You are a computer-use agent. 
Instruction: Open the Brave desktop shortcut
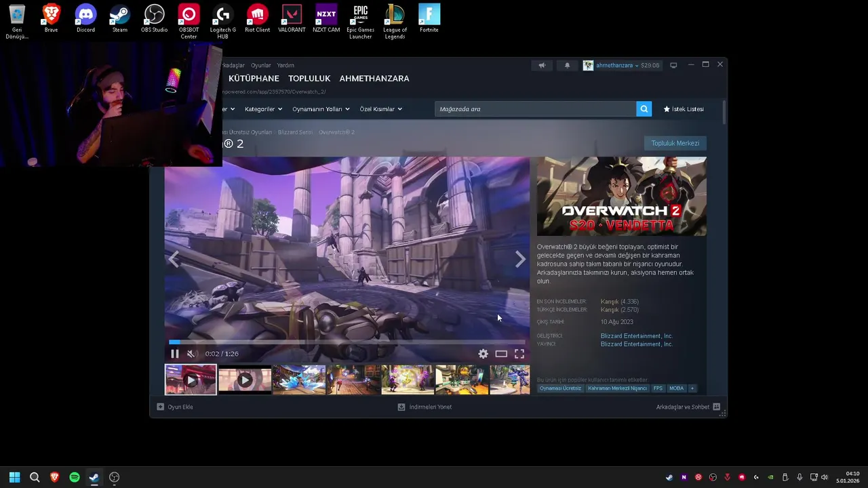pos(51,18)
